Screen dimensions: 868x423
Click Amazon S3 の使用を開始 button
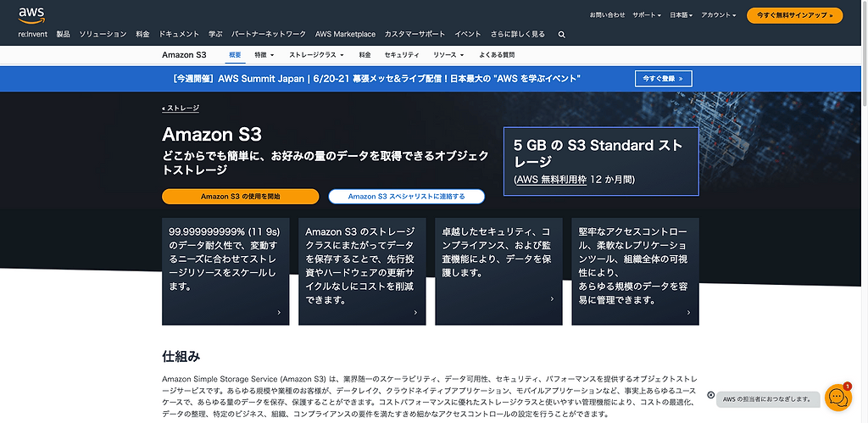pyautogui.click(x=240, y=197)
